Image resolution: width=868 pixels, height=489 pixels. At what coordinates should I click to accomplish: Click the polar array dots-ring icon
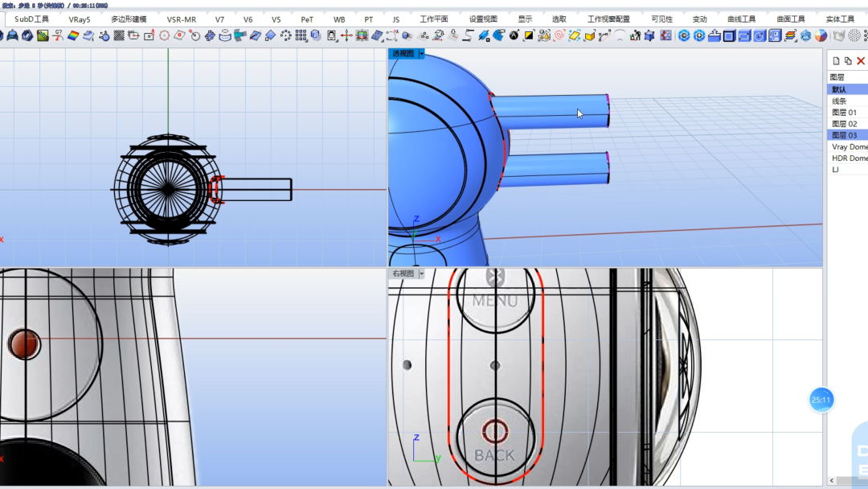(x=285, y=36)
